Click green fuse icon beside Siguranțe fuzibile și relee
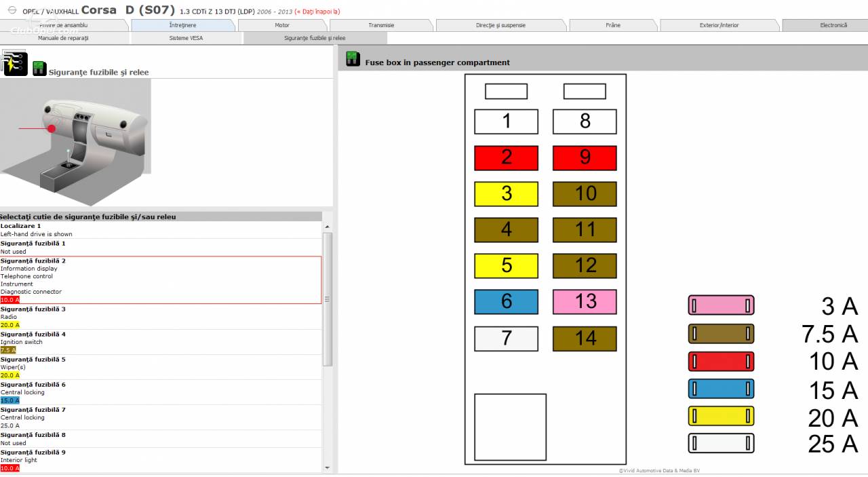The width and height of the screenshot is (868, 477). click(x=40, y=68)
